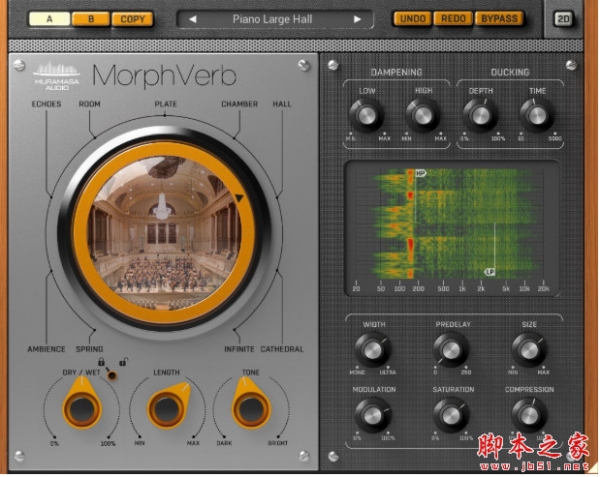
Task: Click the Muramasa Audio logo
Action: click(x=56, y=76)
